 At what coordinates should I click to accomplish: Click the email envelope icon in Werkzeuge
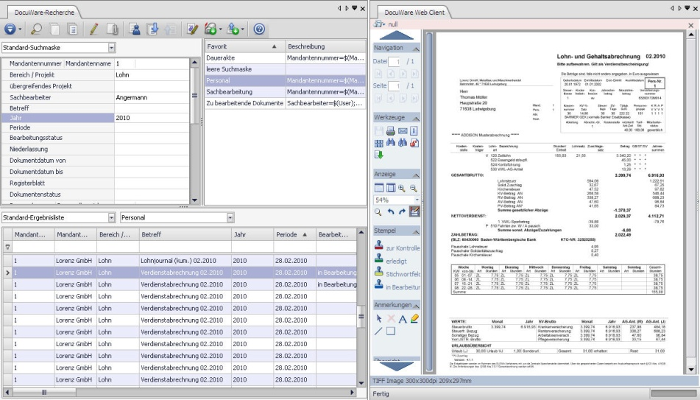pos(402,131)
